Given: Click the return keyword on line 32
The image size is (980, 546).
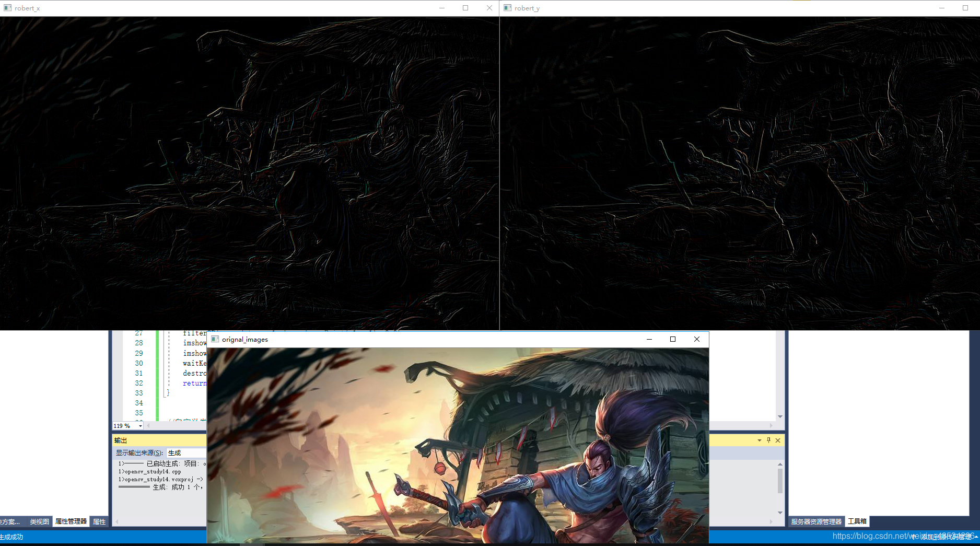Looking at the screenshot, I should 194,384.
